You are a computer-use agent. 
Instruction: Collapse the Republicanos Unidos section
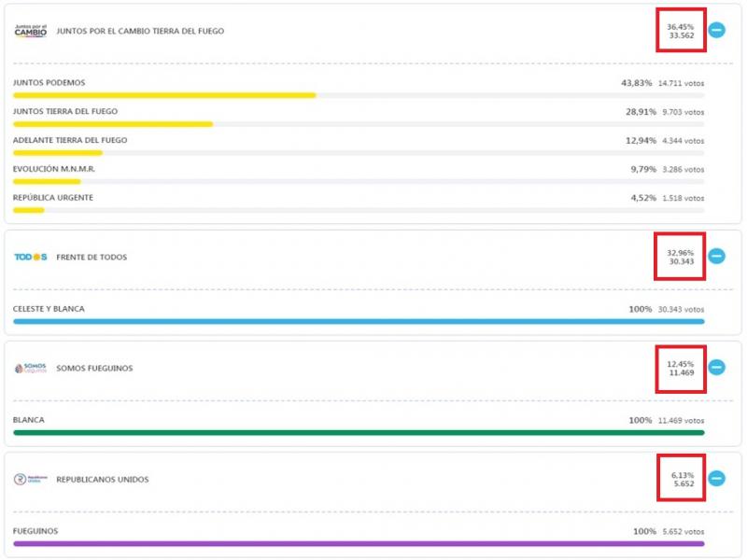coord(716,479)
